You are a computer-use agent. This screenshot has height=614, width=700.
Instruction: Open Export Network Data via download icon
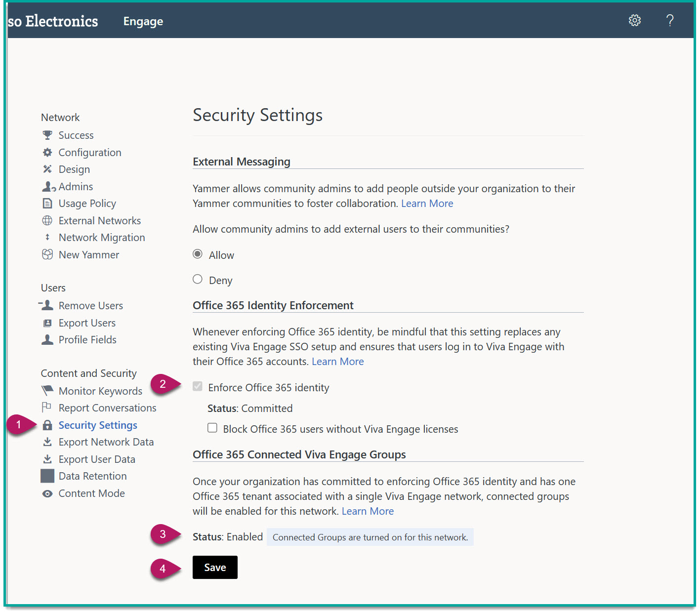(47, 442)
